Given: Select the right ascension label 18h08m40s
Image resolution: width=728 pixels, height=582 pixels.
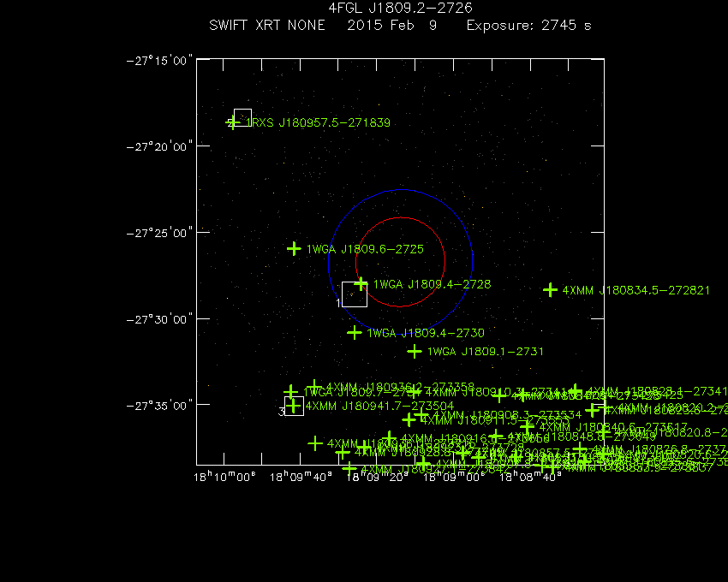Looking at the screenshot, I should [530, 477].
